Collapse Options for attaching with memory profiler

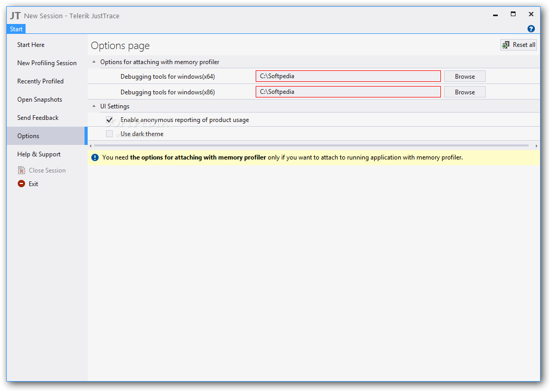pyautogui.click(x=94, y=62)
